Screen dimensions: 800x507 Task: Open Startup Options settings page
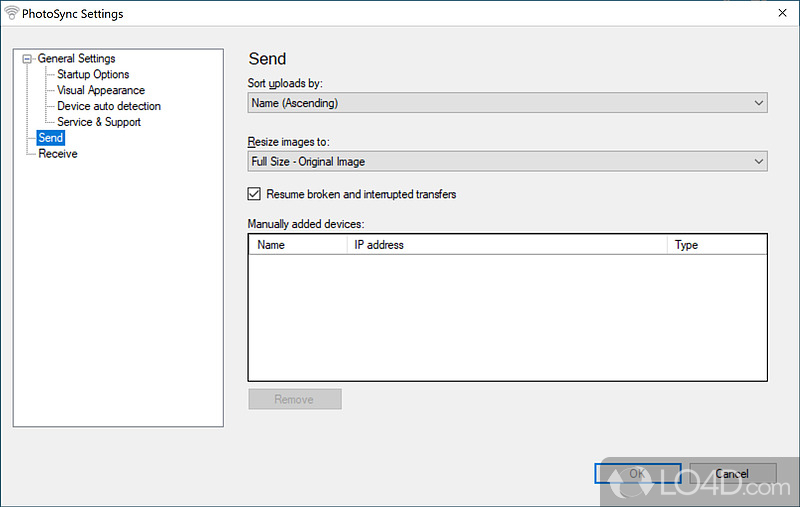(x=93, y=75)
